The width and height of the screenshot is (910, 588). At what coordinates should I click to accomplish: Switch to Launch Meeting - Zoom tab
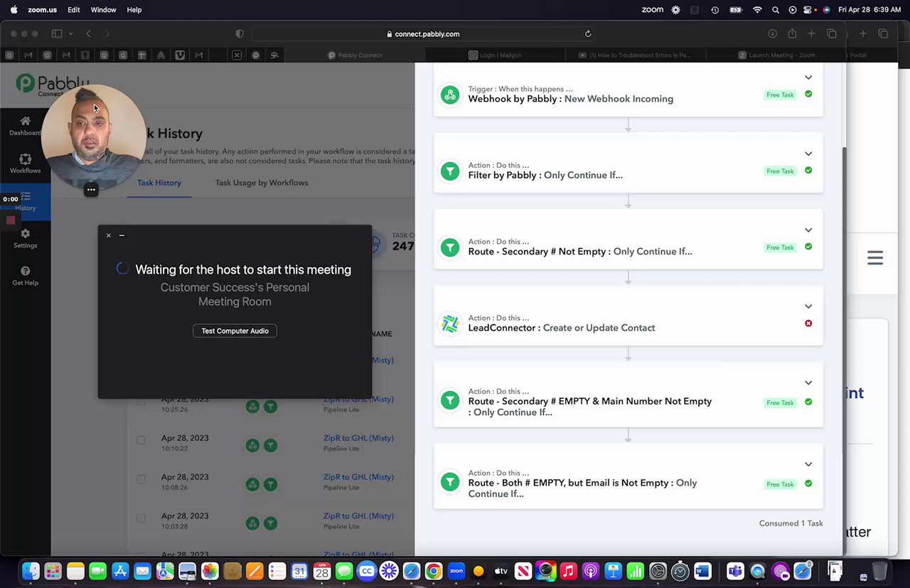point(776,55)
